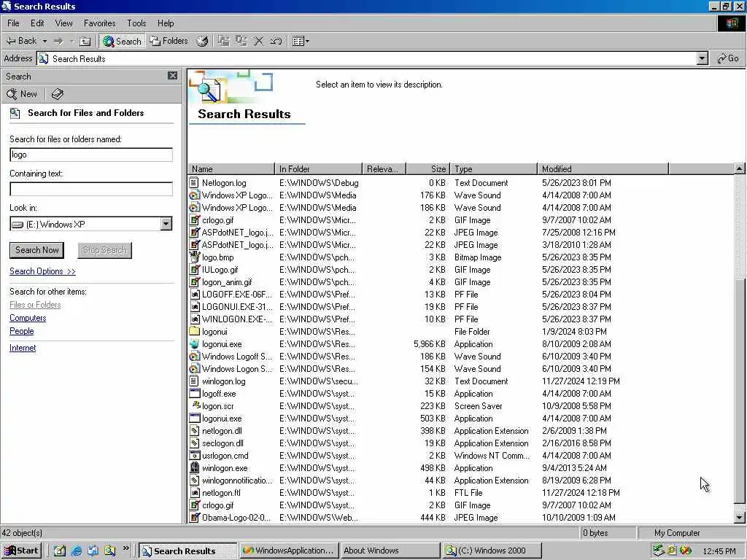This screenshot has width=747, height=560.
Task: Select seclogon.dll in results
Action: pos(222,443)
